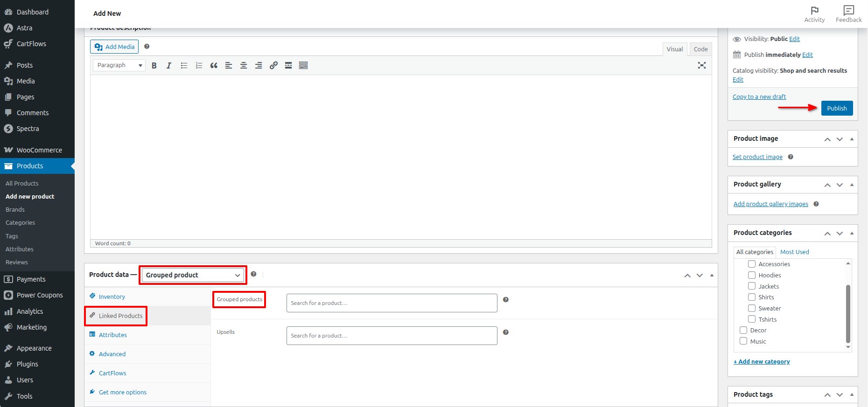868x407 pixels.
Task: Open the Advanced product data tab
Action: [x=147, y=354]
